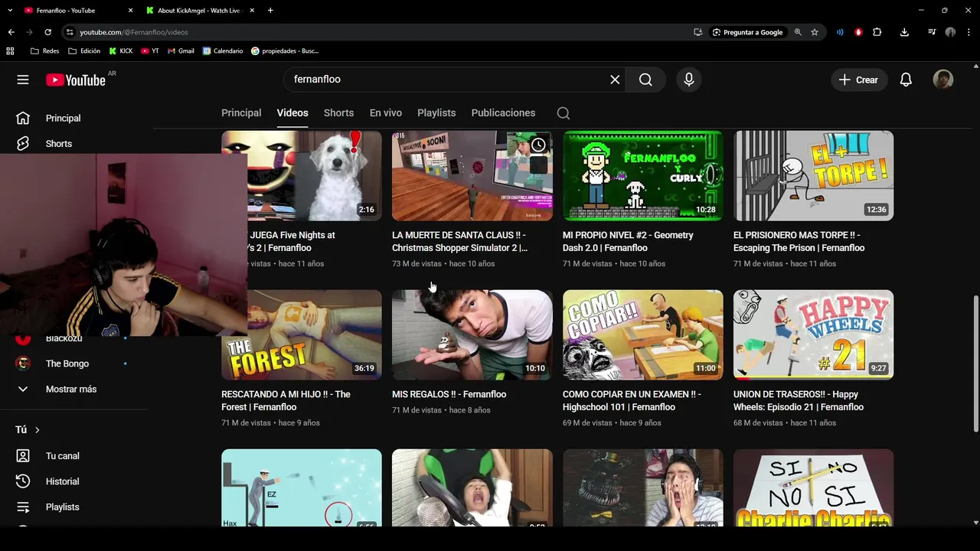Click the zoom magnifier icon in address bar

pos(798,32)
